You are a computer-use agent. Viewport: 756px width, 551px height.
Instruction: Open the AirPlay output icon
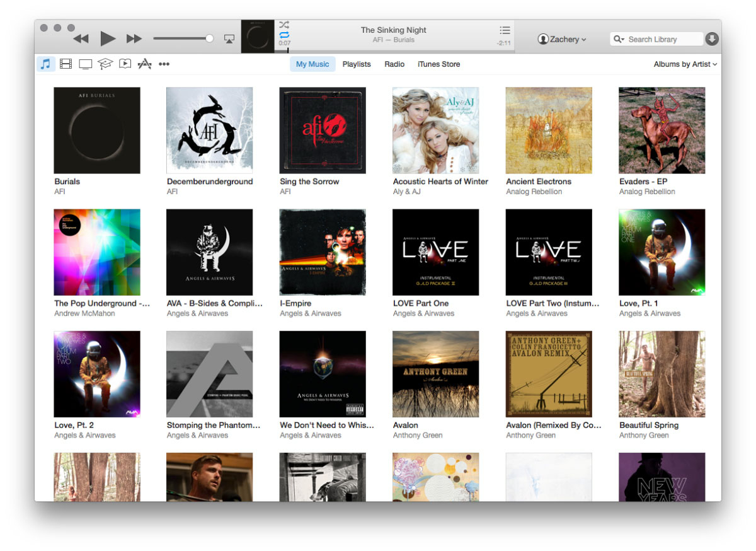(x=229, y=39)
